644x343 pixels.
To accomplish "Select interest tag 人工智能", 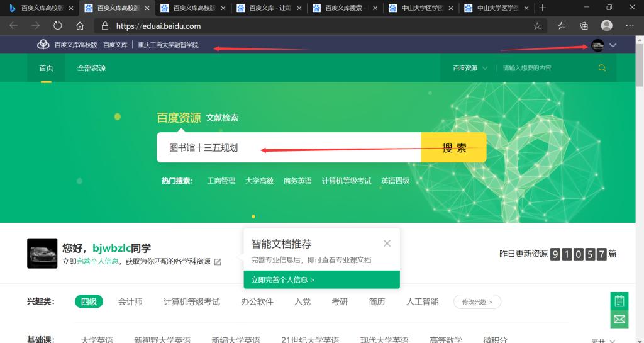I will click(x=422, y=302).
